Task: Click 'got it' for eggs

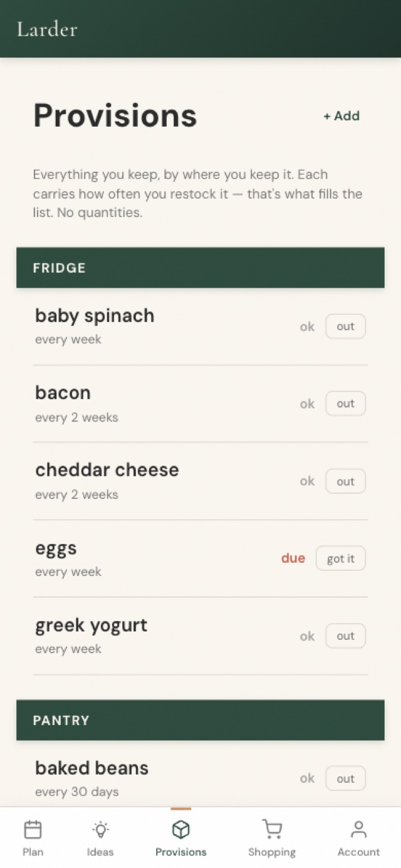Action: [x=340, y=558]
